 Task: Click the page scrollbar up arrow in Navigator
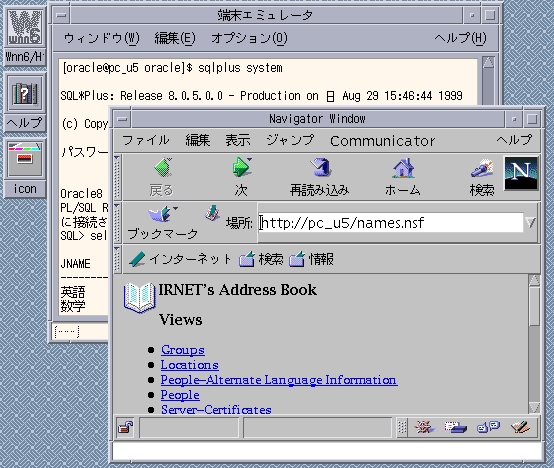(x=534, y=280)
